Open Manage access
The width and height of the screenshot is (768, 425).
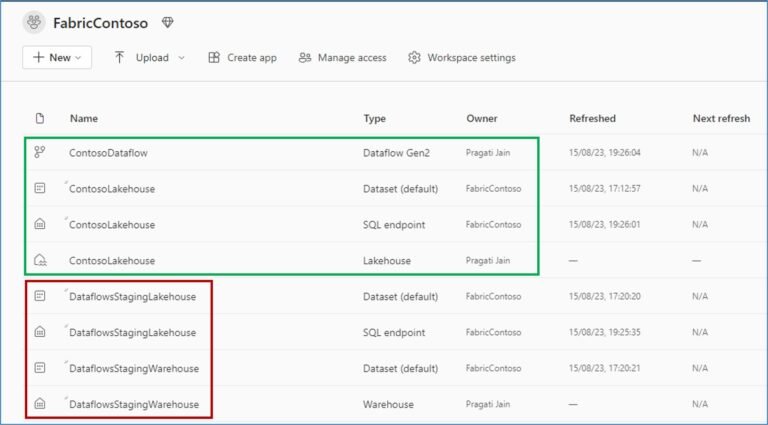pos(342,58)
